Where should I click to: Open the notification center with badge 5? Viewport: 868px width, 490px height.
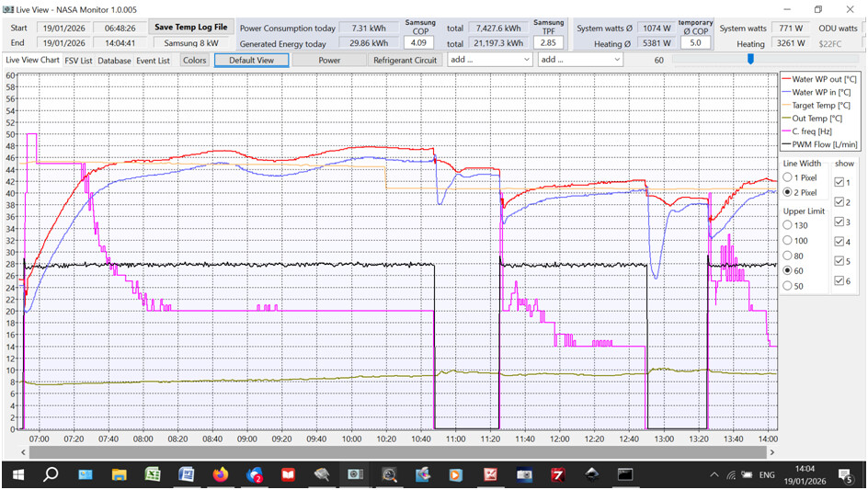point(847,474)
